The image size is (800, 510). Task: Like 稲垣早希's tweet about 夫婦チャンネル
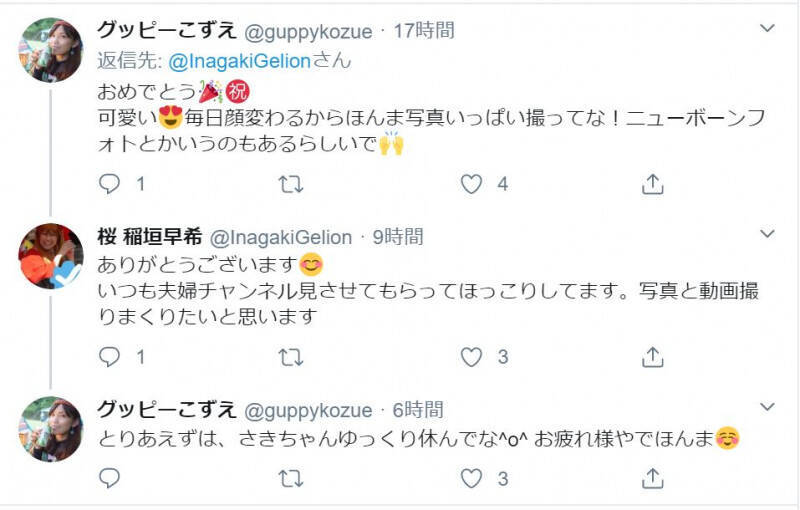(x=471, y=357)
